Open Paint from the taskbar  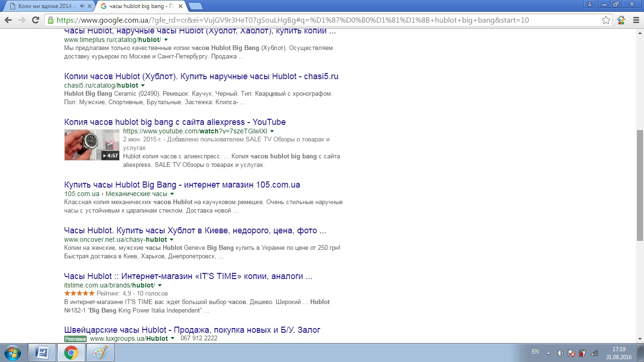tap(100, 353)
